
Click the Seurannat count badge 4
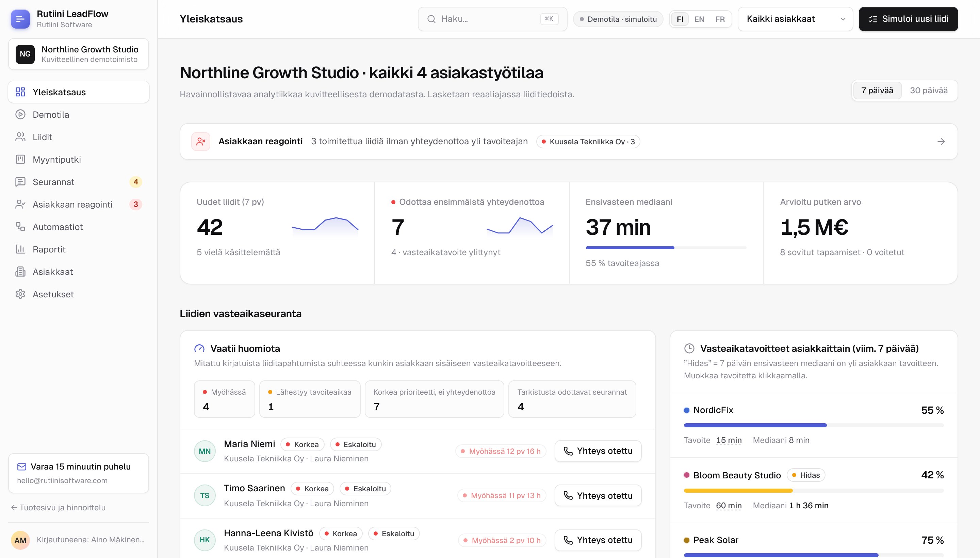[136, 182]
